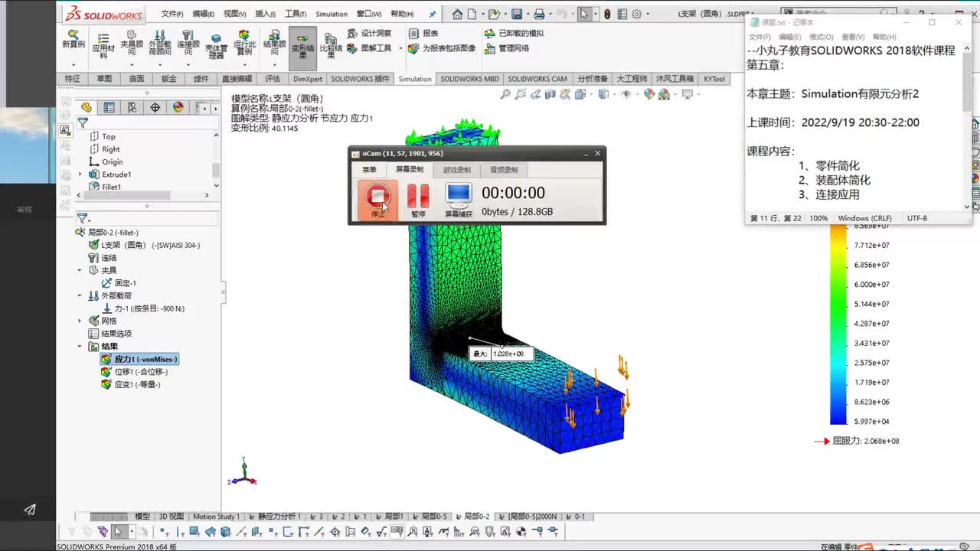
Task: Switch to 3D 视图 bottom tab
Action: 171,517
